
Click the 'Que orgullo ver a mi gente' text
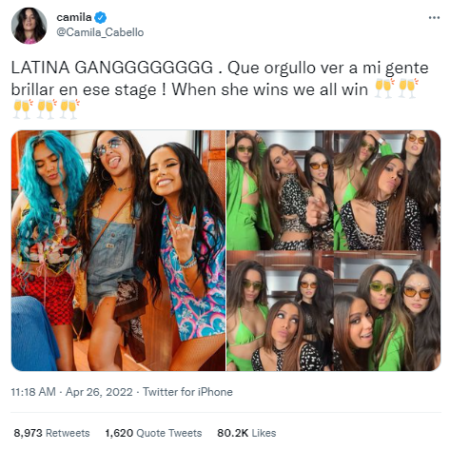tap(328, 68)
